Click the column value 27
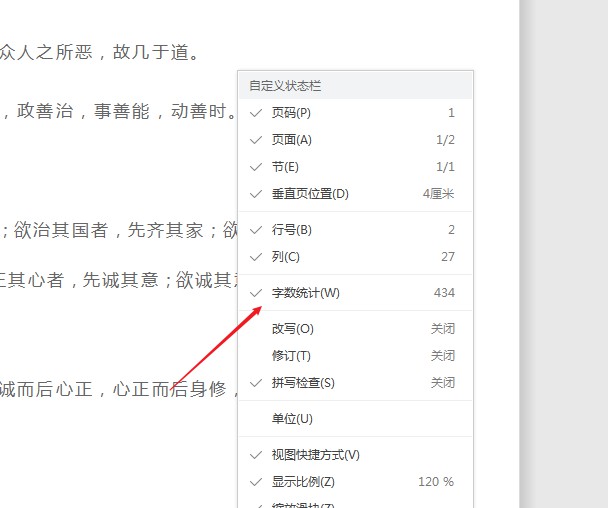 tap(448, 257)
